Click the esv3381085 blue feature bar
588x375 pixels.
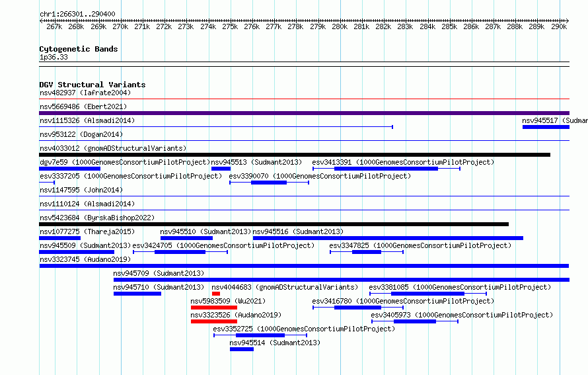[x=428, y=294]
